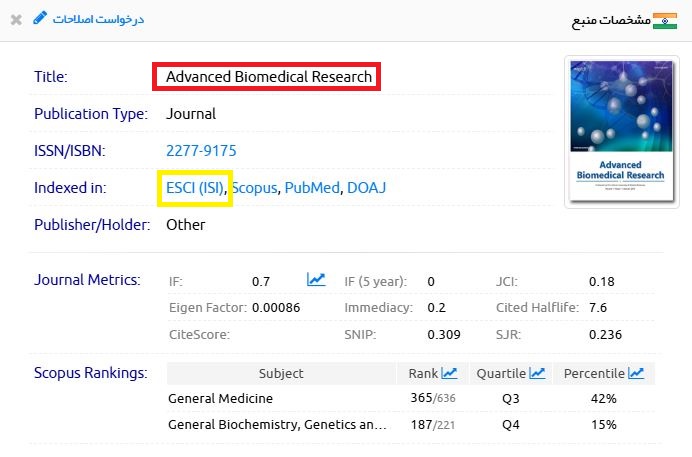Click the request corrections link text

[98, 19]
